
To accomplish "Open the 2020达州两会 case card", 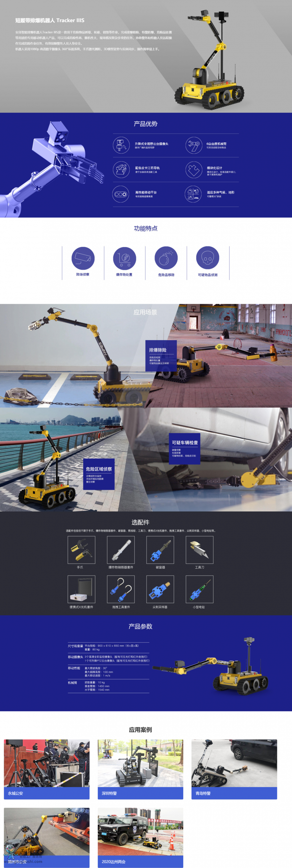I will (x=140, y=837).
